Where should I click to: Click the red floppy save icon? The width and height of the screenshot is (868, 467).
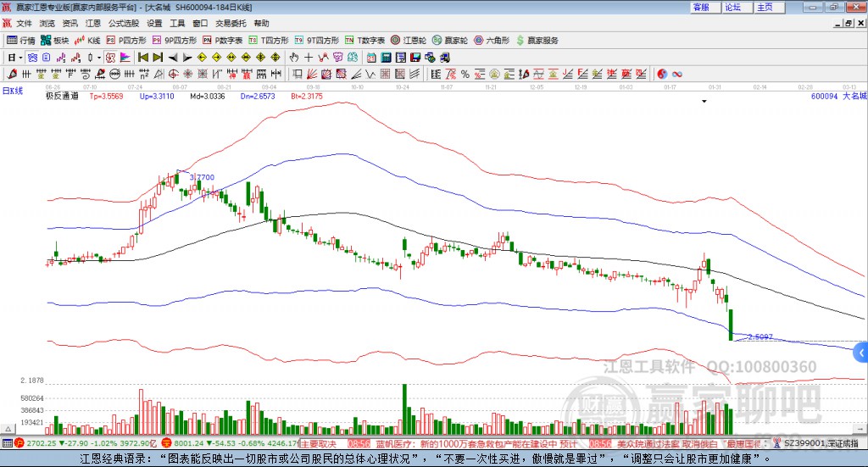point(415,57)
